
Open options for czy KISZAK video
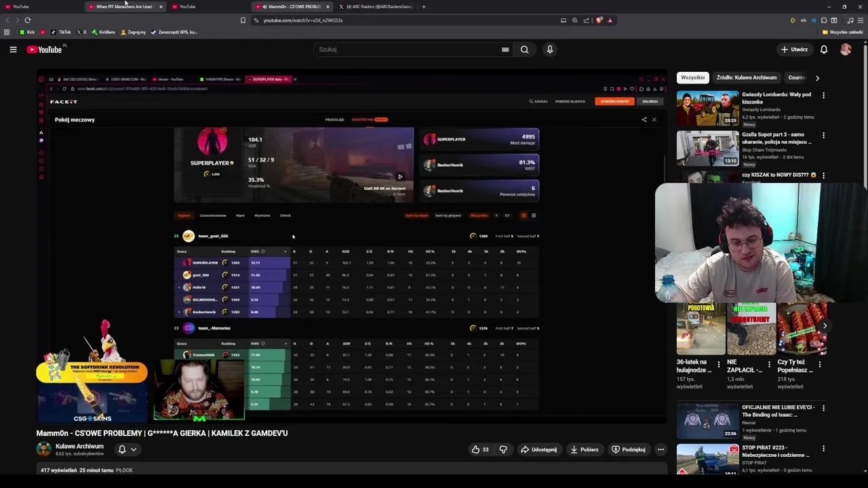823,175
